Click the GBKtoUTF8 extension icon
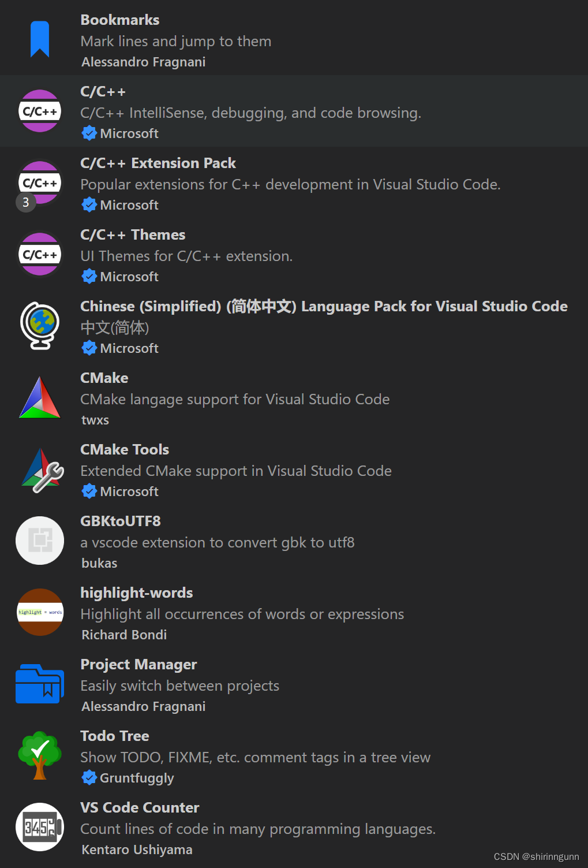Screen dimensions: 588x868 (39, 541)
